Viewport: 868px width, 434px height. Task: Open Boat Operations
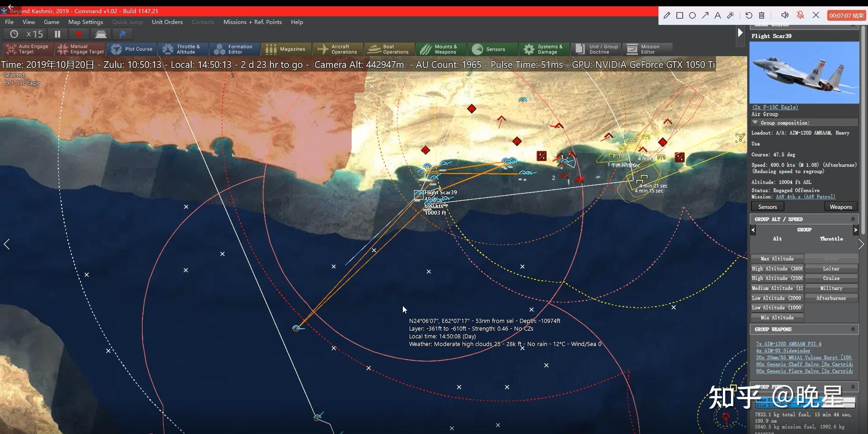pyautogui.click(x=390, y=49)
